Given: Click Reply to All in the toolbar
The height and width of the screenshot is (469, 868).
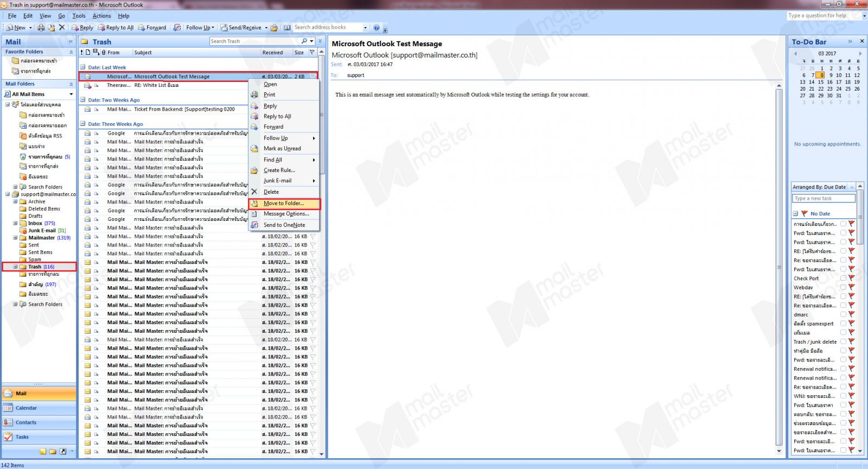Looking at the screenshot, I should pyautogui.click(x=116, y=27).
